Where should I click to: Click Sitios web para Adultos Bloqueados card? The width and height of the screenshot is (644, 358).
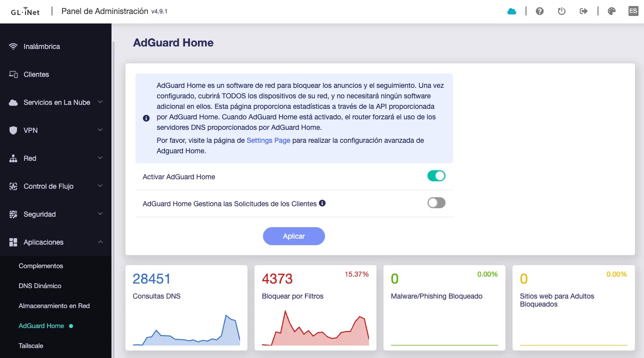coord(573,308)
